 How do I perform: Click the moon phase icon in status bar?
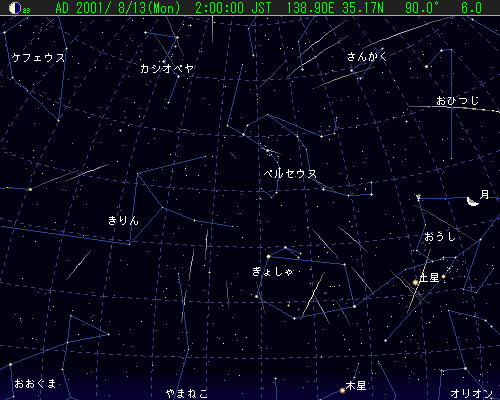click(x=15, y=8)
